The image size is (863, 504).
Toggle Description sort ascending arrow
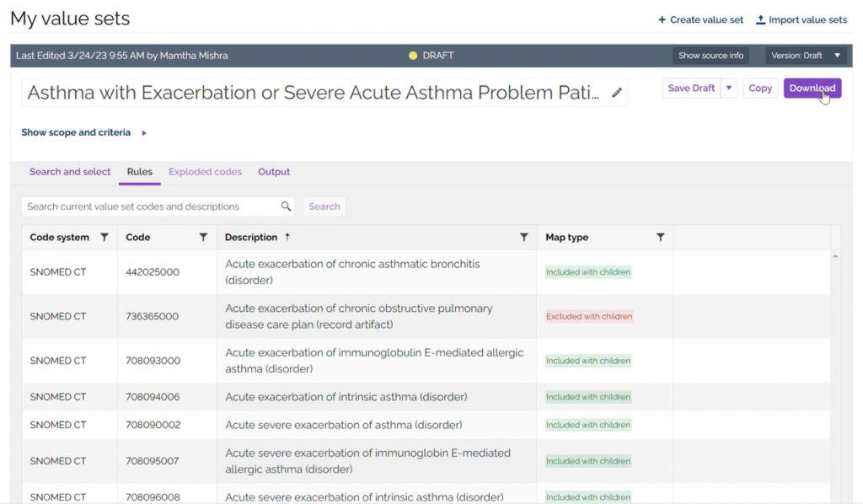coord(287,238)
